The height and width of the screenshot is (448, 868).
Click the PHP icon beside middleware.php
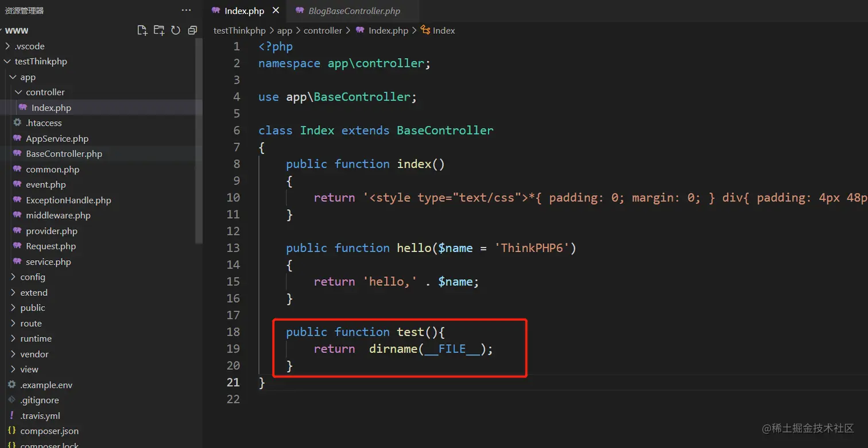(17, 215)
